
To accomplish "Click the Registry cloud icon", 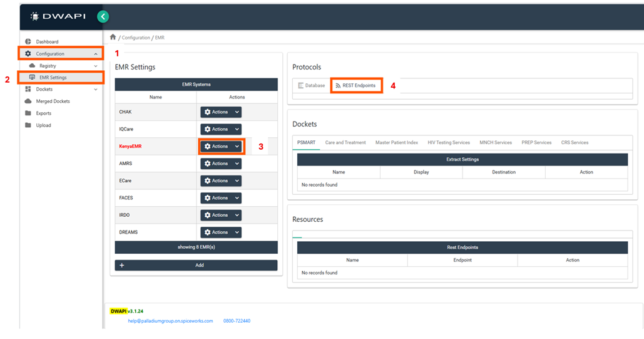I will [32, 65].
